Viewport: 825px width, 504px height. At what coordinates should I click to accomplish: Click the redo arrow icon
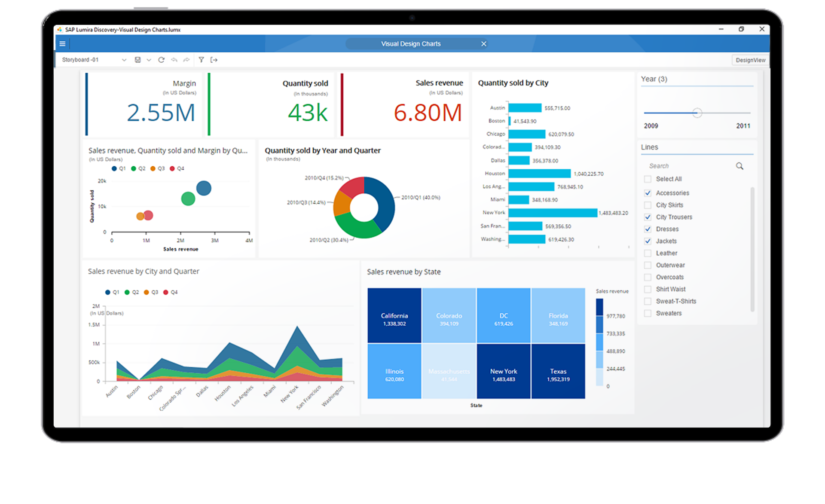[186, 60]
